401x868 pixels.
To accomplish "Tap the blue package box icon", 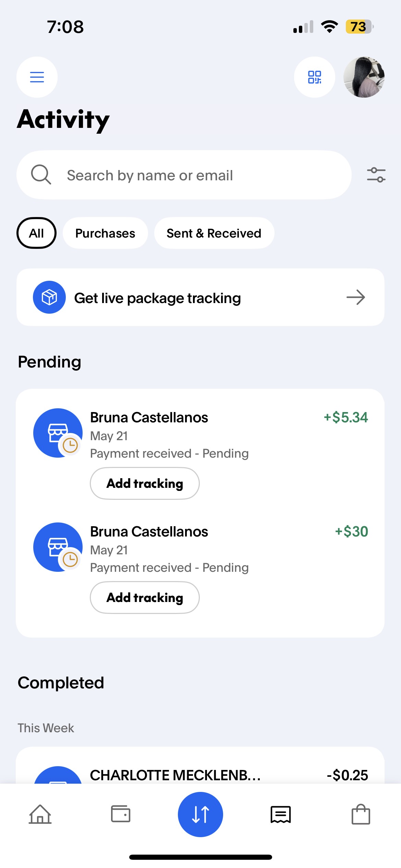I will 49,297.
